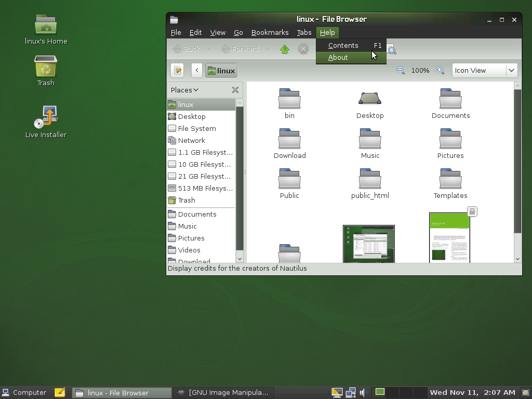Open the Bookmarks menu
The image size is (532, 399).
[x=270, y=33]
